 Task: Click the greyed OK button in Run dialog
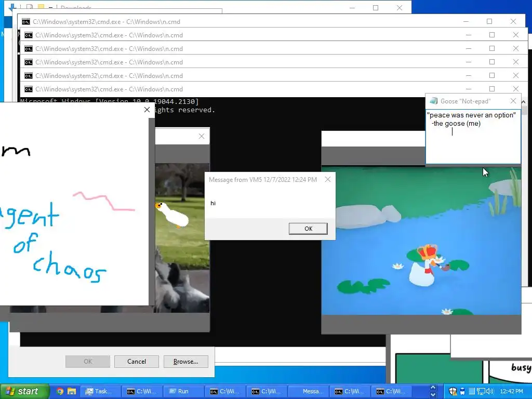87,362
